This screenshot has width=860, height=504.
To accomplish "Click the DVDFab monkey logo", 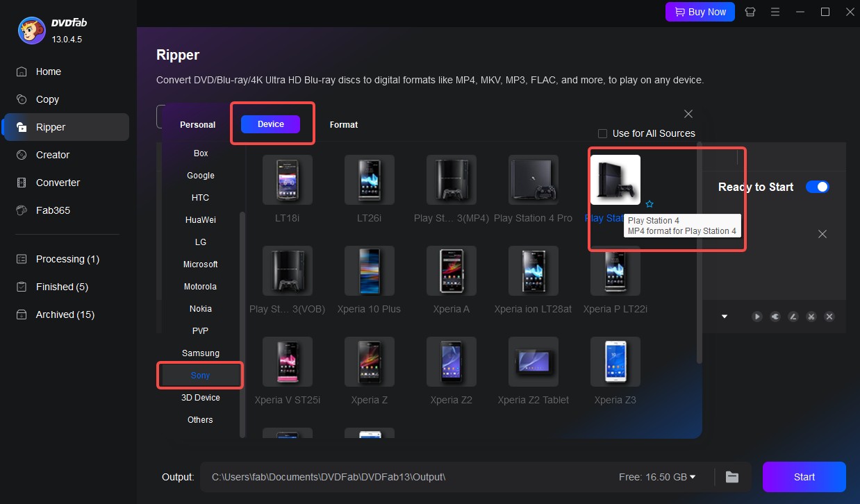I will [31, 31].
